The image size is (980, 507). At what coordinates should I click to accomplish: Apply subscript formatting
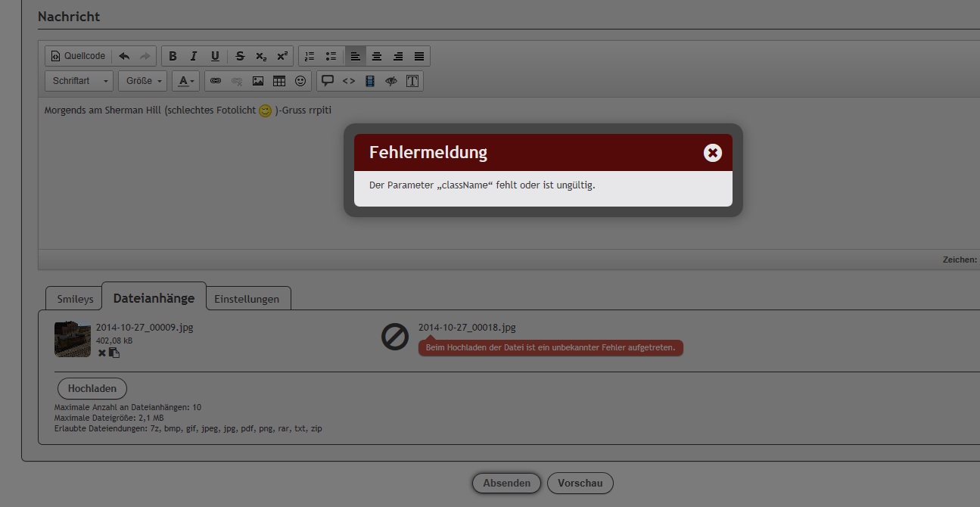pos(261,56)
